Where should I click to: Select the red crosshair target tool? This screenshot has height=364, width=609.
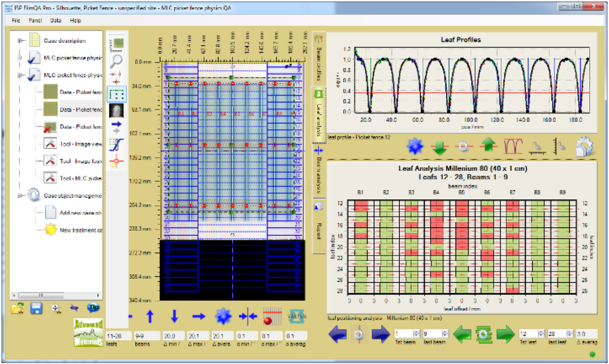tap(116, 161)
